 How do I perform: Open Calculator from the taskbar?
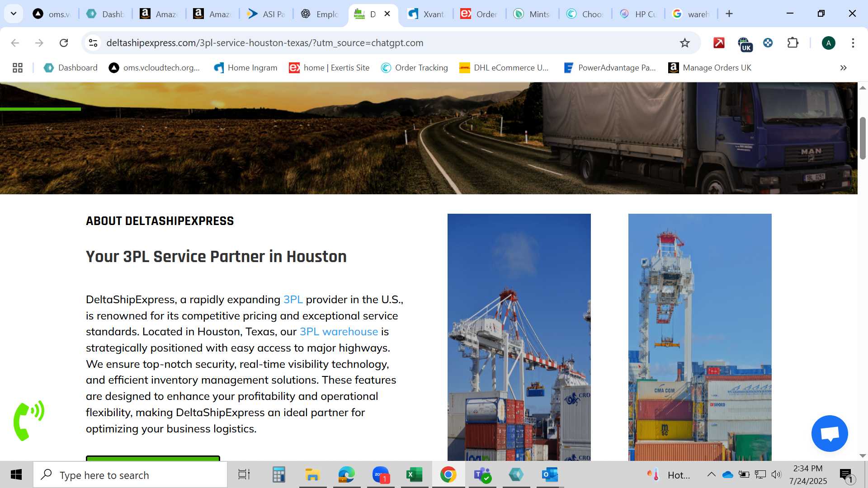click(278, 474)
